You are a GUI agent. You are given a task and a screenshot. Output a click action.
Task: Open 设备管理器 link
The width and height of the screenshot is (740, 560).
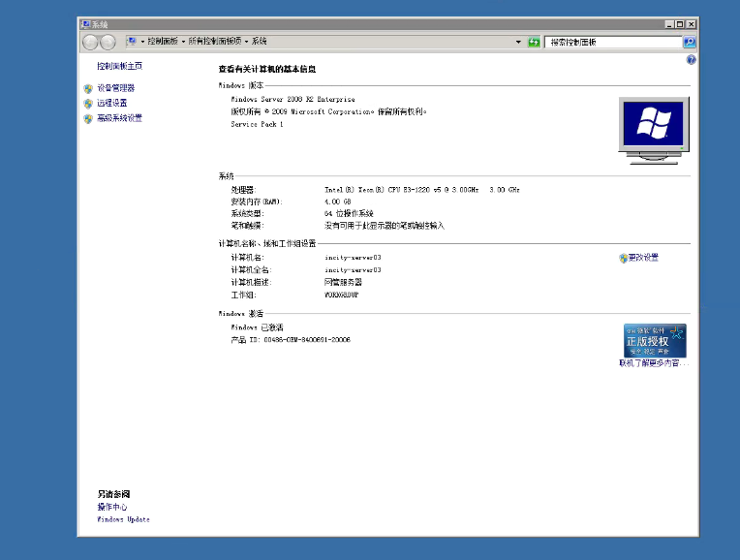[115, 88]
